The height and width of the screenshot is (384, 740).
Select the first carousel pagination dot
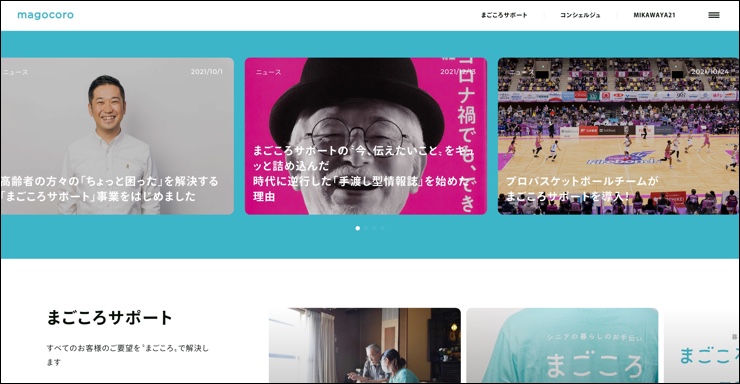point(358,228)
